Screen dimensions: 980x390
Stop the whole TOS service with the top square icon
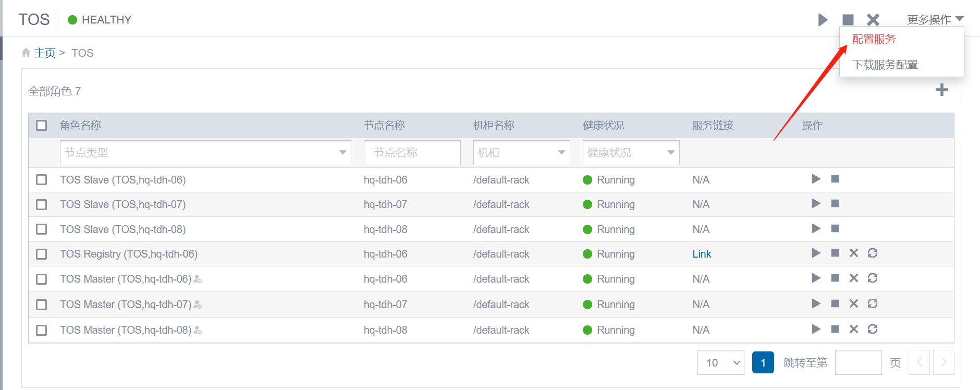click(x=848, y=20)
